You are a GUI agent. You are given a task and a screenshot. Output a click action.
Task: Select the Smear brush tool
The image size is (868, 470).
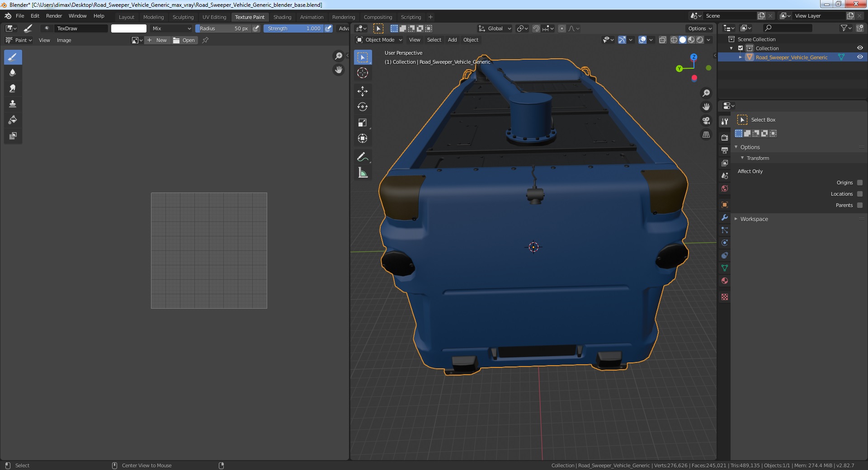[13, 89]
